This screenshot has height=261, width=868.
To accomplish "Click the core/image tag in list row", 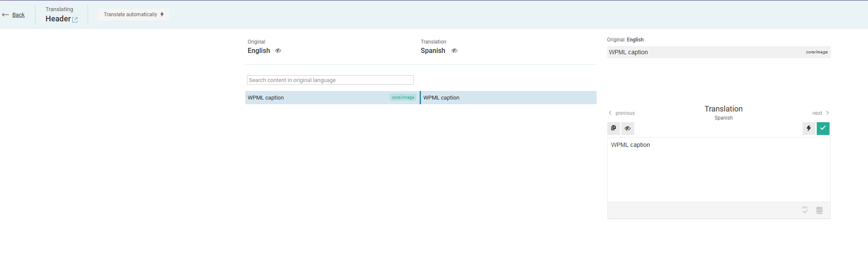I will [403, 97].
